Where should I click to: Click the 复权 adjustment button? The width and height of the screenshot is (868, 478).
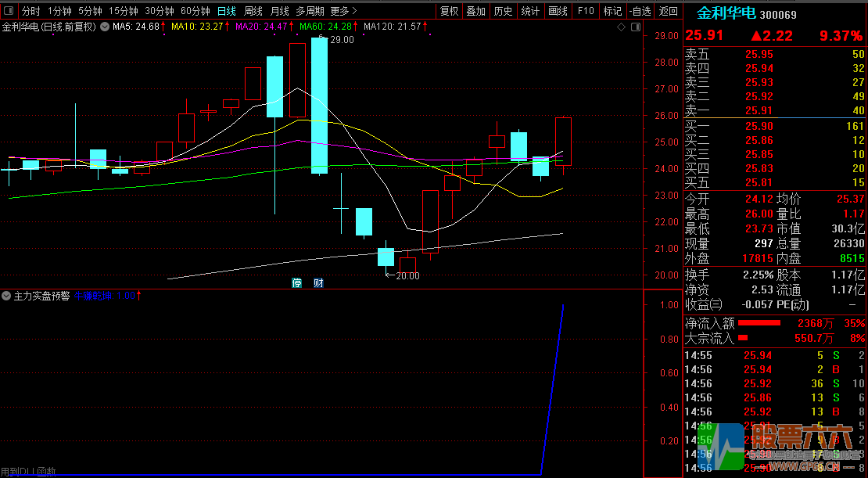pyautogui.click(x=449, y=11)
